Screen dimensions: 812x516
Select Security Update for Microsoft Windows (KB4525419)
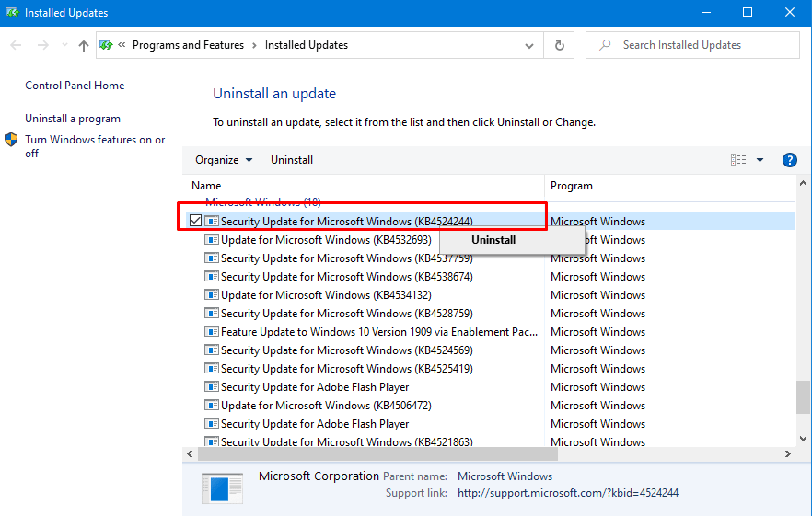click(346, 369)
